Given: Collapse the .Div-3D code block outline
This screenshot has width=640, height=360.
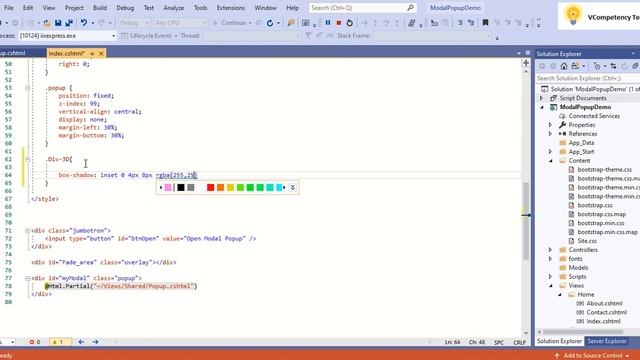Looking at the screenshot, I should (x=27, y=160).
